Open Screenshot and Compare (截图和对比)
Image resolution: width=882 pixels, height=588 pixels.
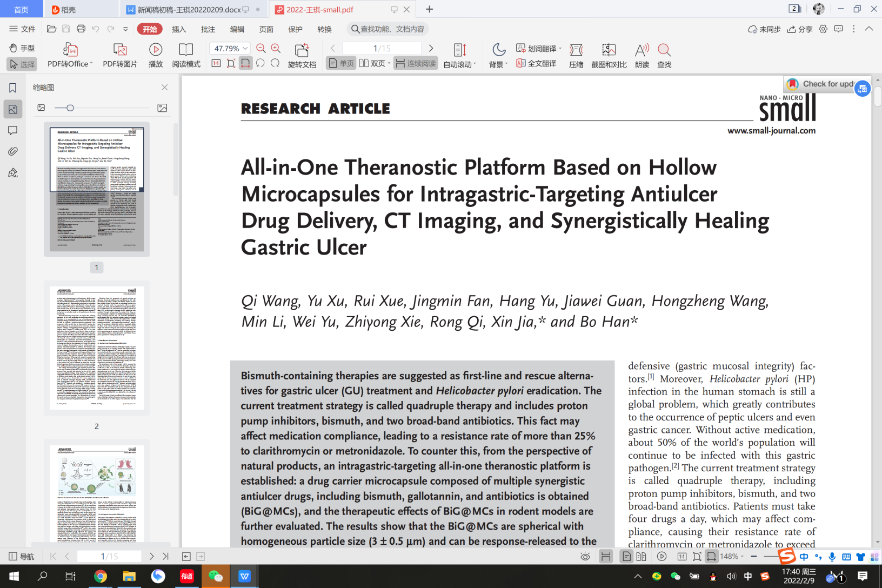click(609, 56)
